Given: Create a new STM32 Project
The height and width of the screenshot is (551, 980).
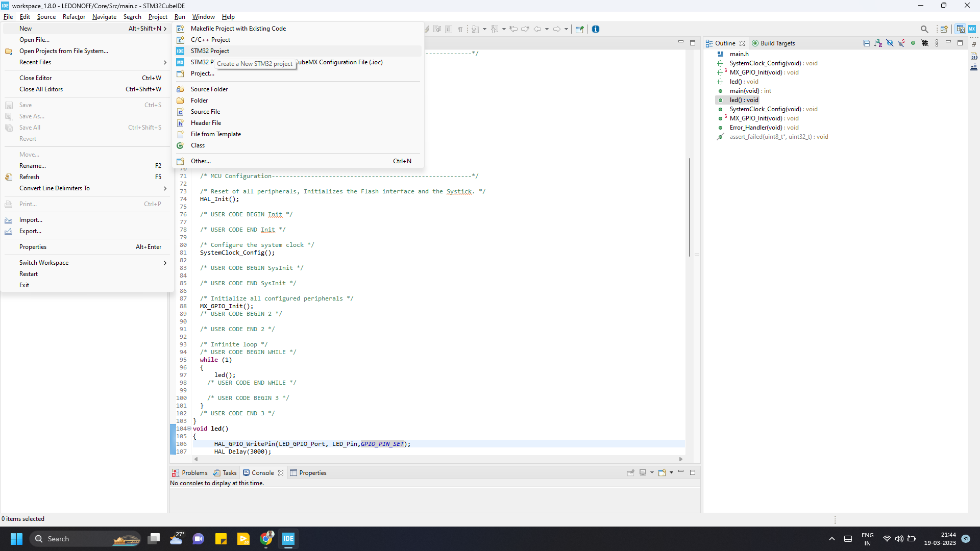Looking at the screenshot, I should click(x=211, y=51).
